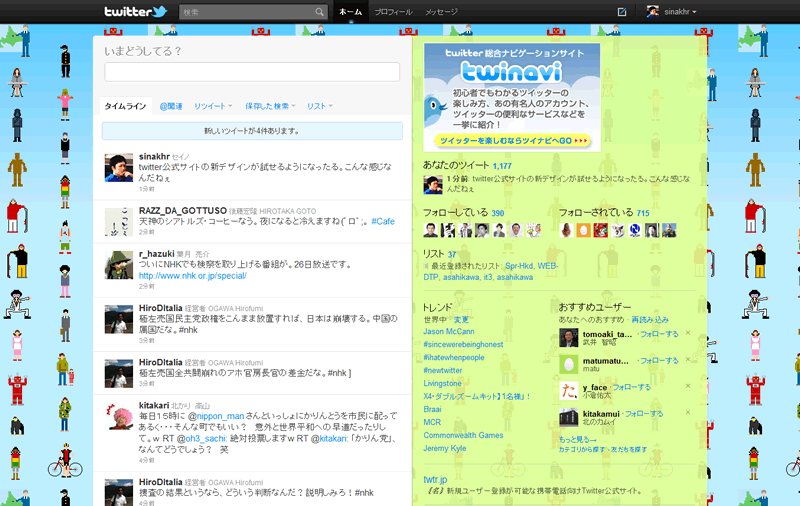
Task: Click sinakhr avatar in top bar
Action: (653, 11)
